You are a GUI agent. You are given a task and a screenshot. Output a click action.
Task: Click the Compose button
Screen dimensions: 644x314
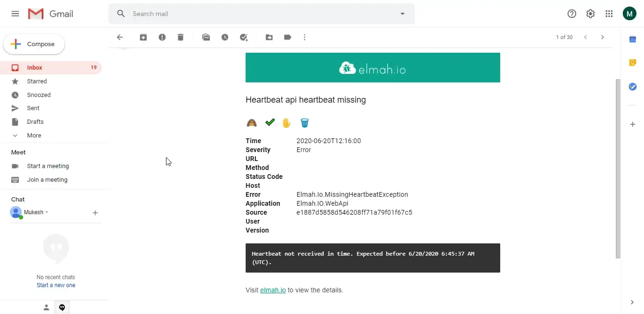(x=33, y=44)
